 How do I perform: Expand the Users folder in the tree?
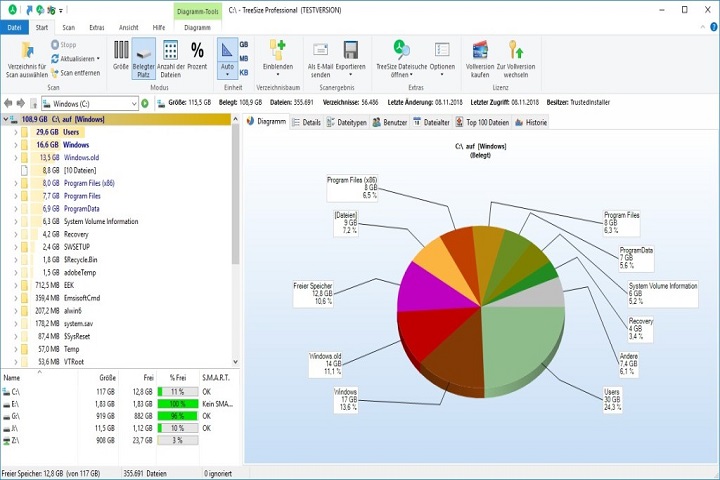coord(15,131)
